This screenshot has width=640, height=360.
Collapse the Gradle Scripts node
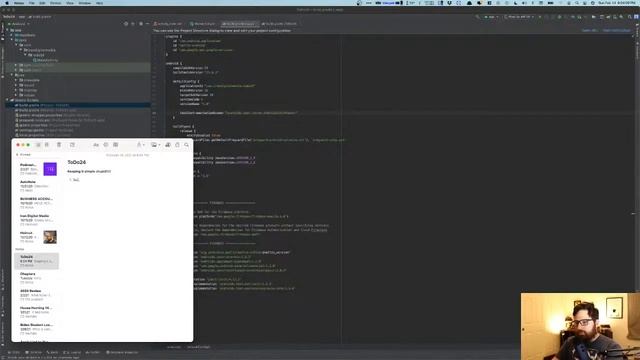[x=7, y=100]
